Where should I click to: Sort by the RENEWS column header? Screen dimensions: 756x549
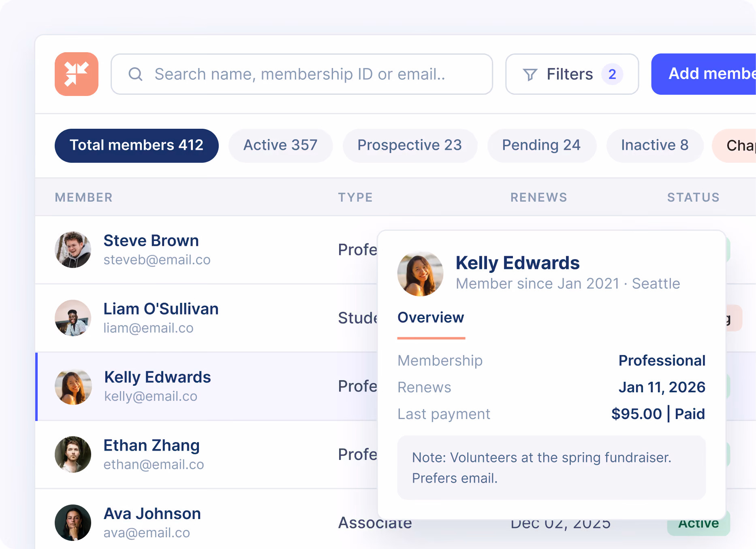[538, 197]
